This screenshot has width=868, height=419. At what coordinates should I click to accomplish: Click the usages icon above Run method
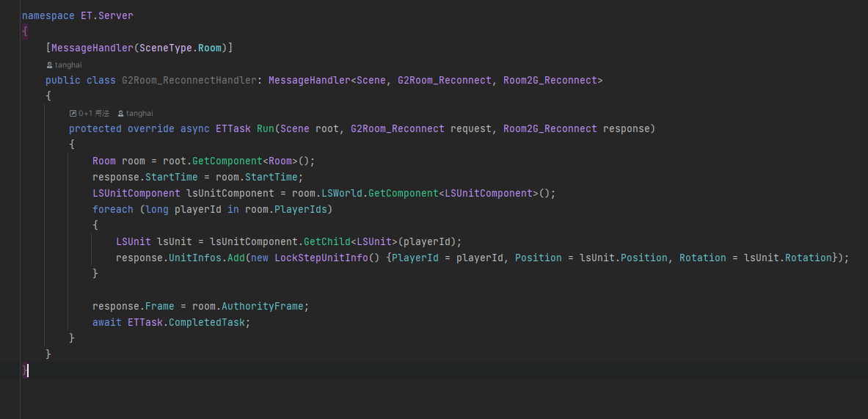click(x=73, y=114)
